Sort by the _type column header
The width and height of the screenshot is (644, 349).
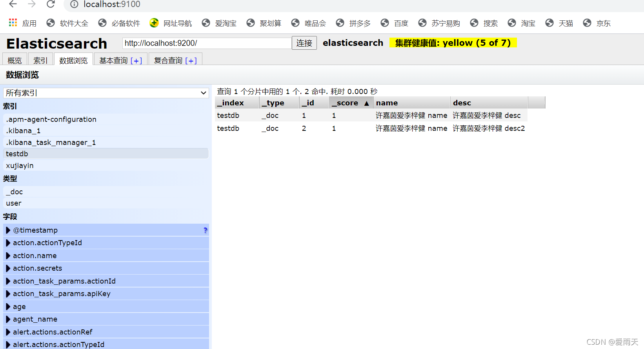[x=279, y=103]
